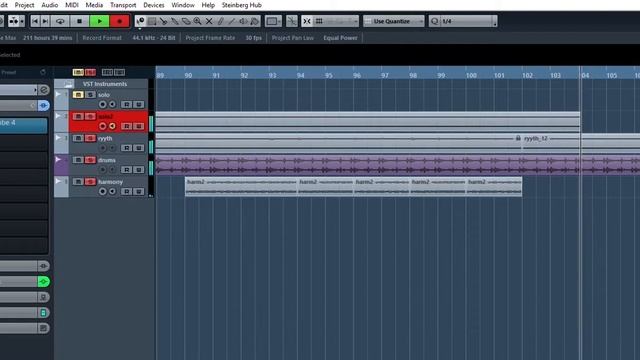Record-enable the solo track

pos(103,104)
